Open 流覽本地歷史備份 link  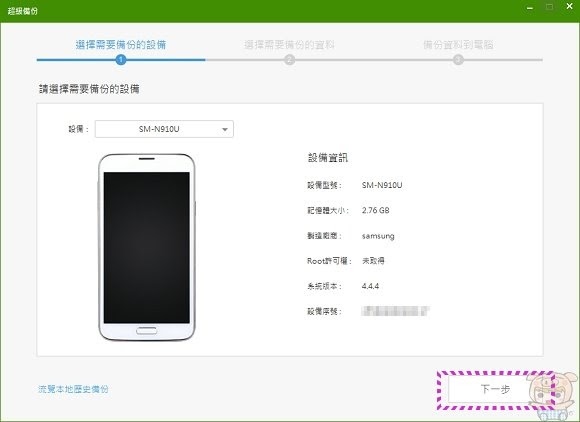point(73,389)
